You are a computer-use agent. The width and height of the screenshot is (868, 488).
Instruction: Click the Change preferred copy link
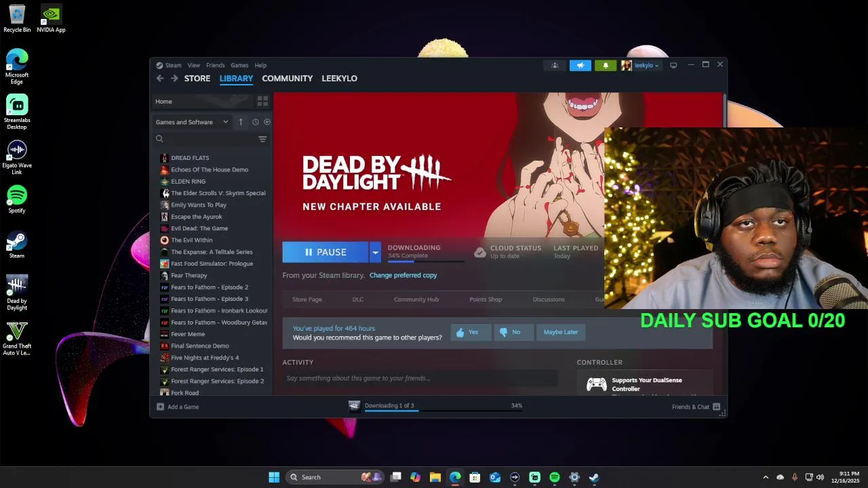[x=403, y=275]
